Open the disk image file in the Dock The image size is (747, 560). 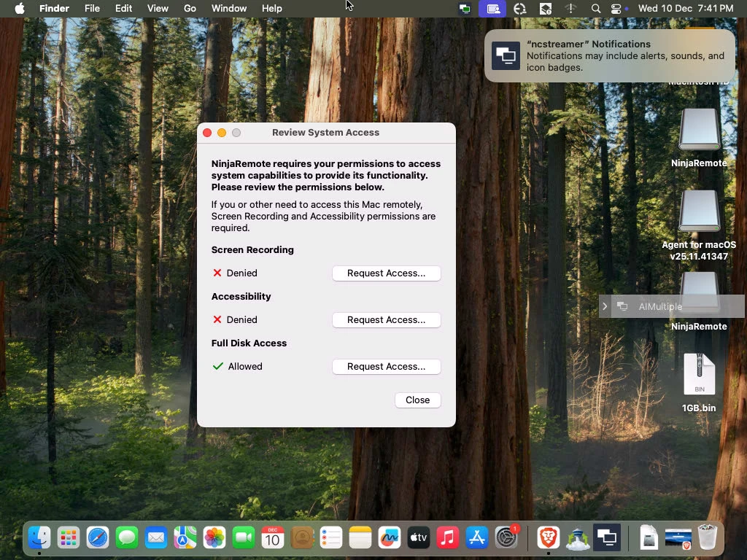point(649,537)
